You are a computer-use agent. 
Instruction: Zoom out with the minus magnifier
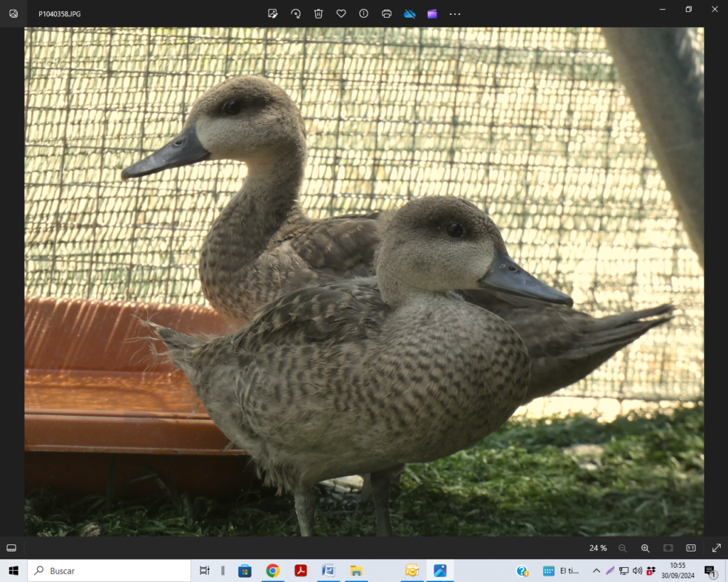(x=623, y=548)
